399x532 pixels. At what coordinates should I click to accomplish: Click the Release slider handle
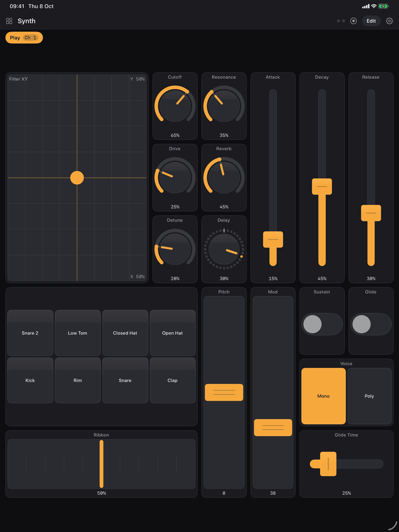pyautogui.click(x=371, y=213)
